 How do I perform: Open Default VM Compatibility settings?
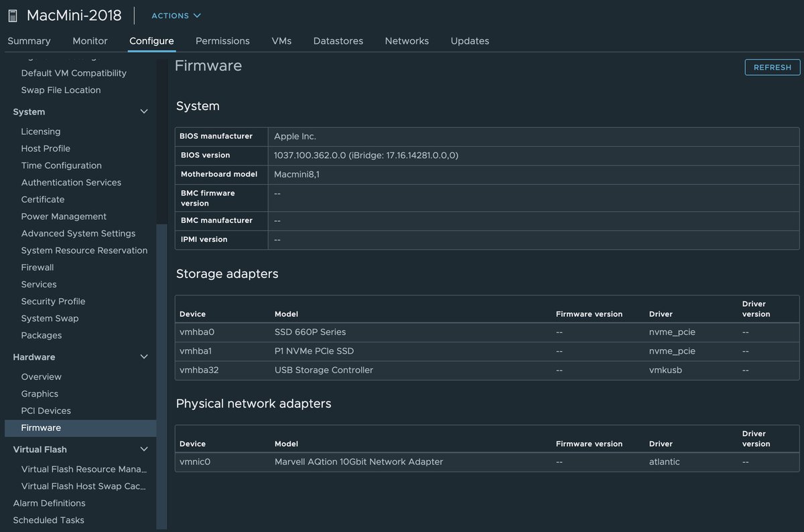point(74,73)
